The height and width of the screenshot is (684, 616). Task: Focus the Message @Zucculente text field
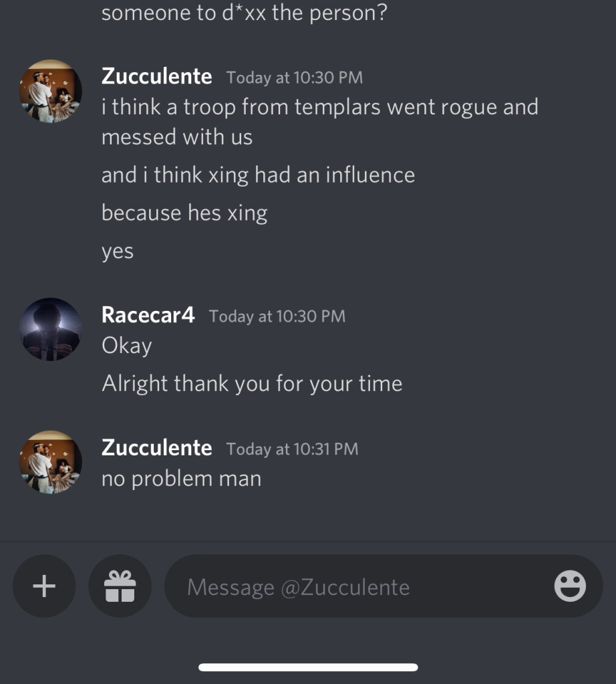[x=361, y=587]
